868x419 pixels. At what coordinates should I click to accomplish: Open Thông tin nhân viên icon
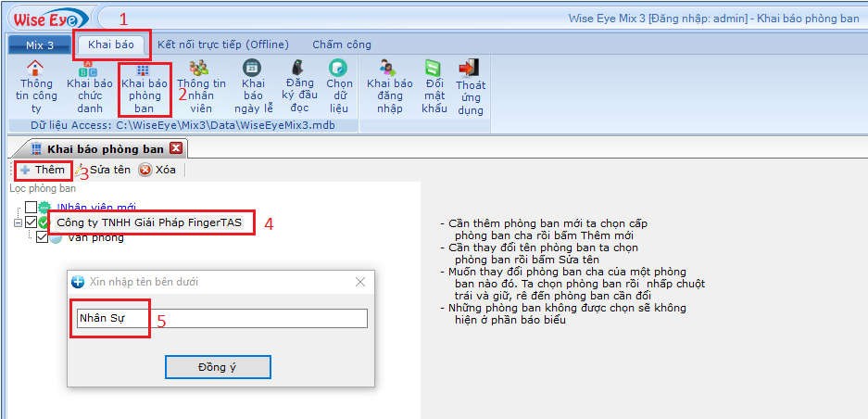(x=199, y=69)
